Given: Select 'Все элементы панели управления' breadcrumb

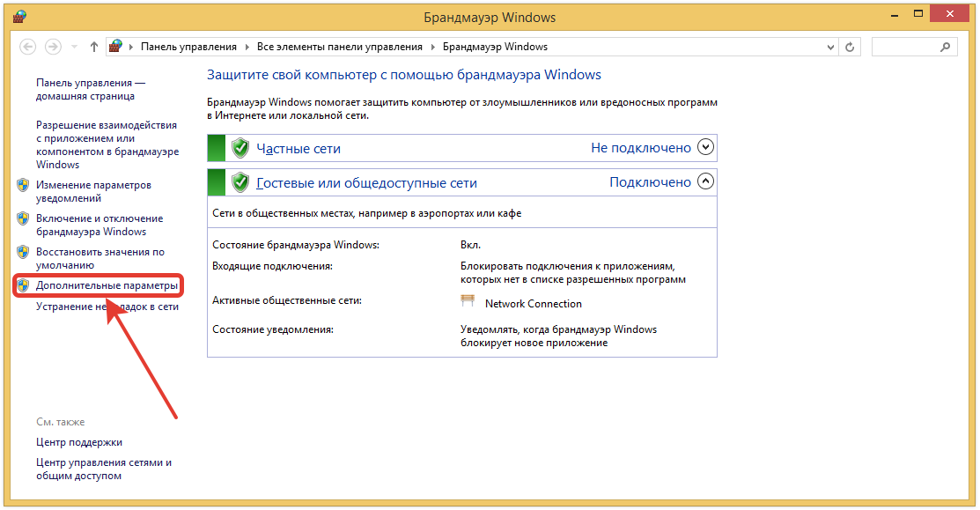Looking at the screenshot, I should click(339, 47).
